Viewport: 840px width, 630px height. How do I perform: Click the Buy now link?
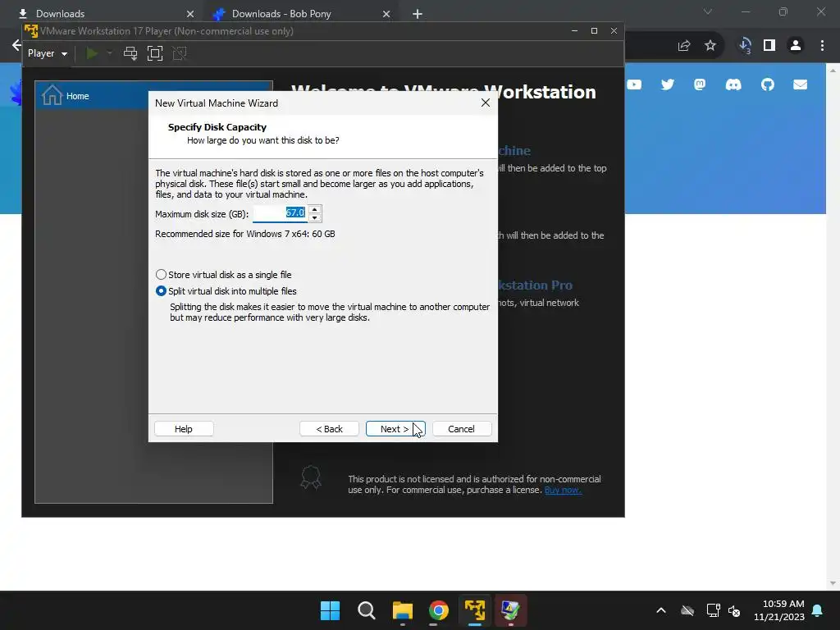pos(563,491)
